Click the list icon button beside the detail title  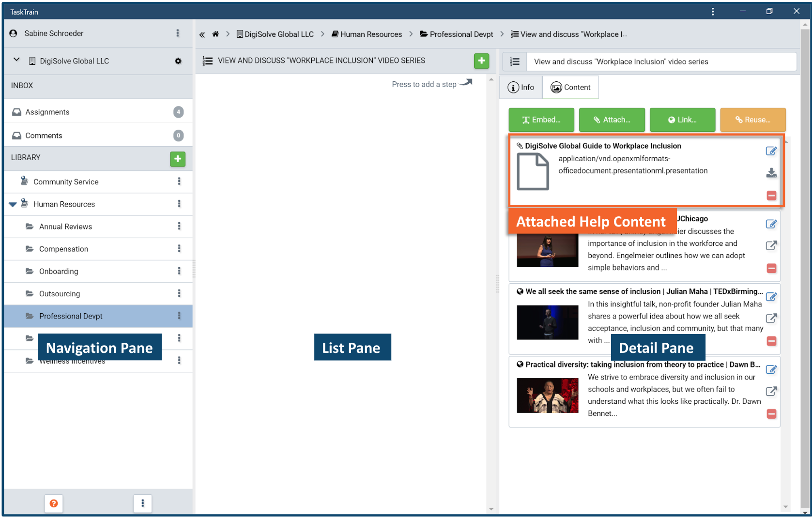[515, 61]
